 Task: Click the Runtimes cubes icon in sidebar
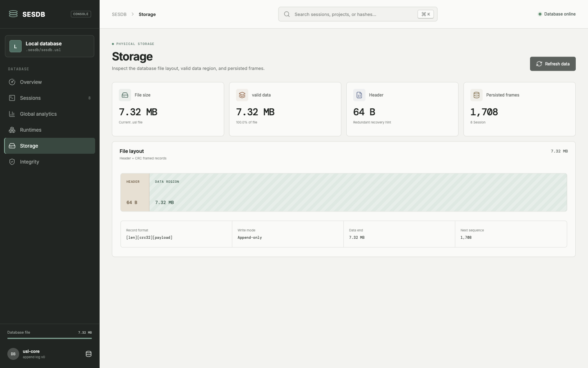click(x=12, y=130)
